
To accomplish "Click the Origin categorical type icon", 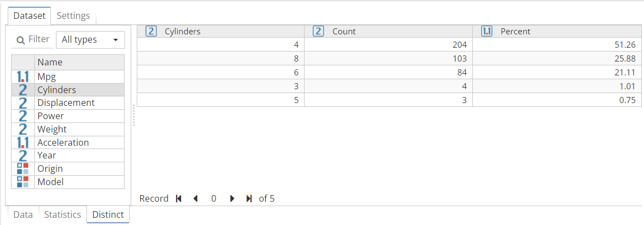I will click(23, 168).
